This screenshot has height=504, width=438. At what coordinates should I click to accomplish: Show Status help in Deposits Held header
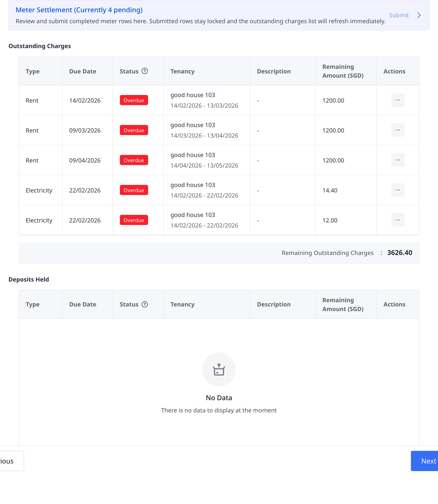click(145, 304)
